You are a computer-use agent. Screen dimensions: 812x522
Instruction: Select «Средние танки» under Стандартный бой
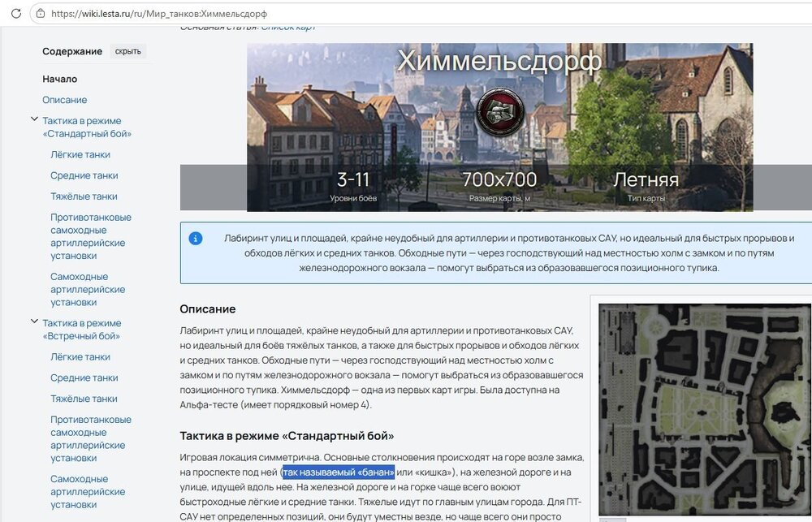[84, 175]
